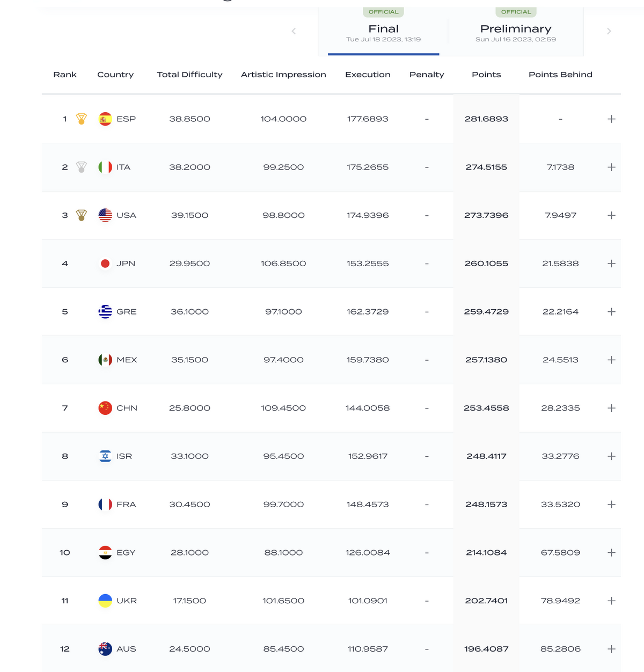
Task: Click the silver medal icon for ITA
Action: pos(81,167)
